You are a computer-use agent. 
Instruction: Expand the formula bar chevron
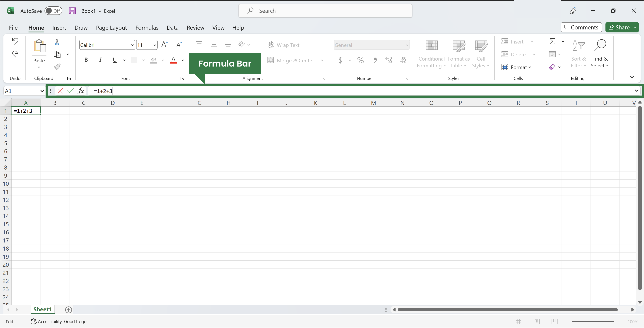pos(637,91)
